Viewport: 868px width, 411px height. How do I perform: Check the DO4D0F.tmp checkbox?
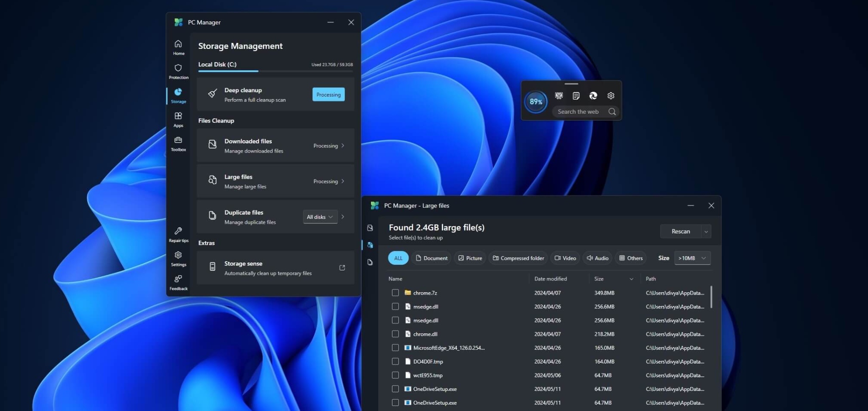pyautogui.click(x=395, y=361)
